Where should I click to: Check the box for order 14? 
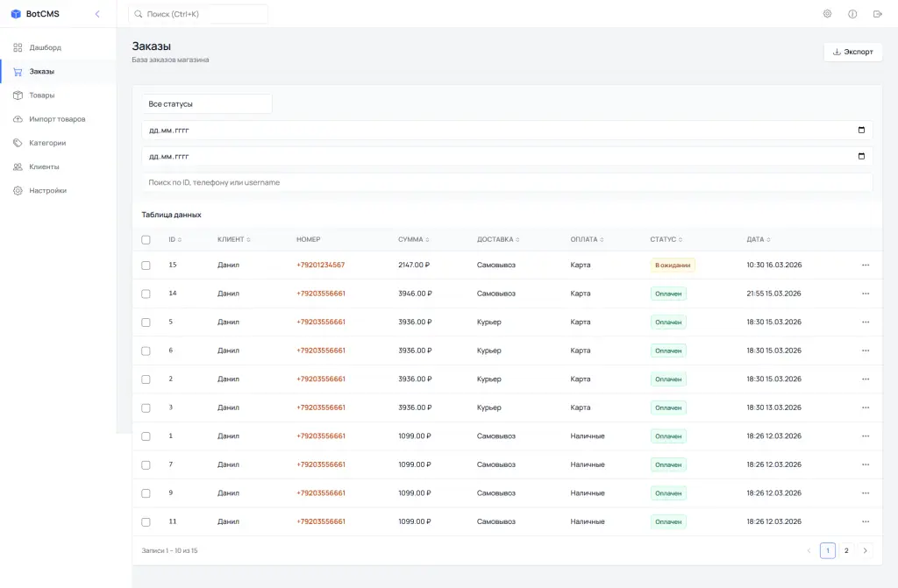pyautogui.click(x=146, y=294)
